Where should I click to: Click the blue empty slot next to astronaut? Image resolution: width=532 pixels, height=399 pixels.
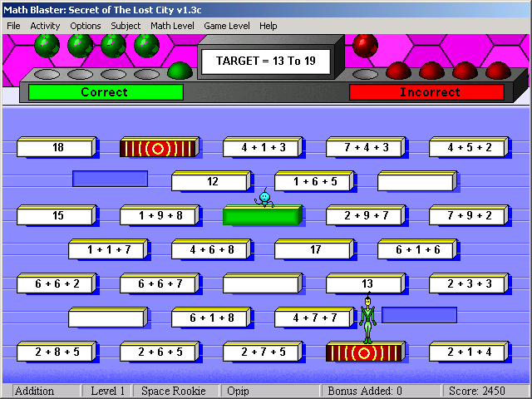pyautogui.click(x=419, y=315)
